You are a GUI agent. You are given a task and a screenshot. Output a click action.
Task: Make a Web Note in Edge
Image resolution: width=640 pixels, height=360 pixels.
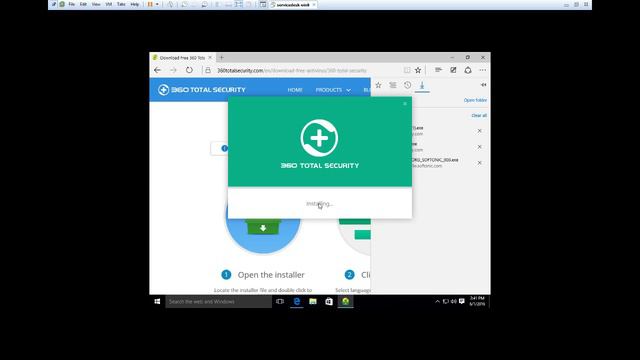[x=453, y=70]
